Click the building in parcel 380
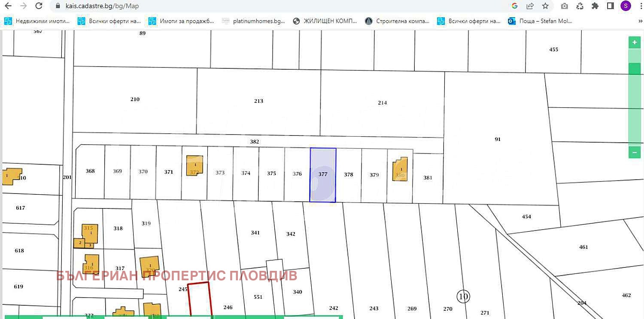 pyautogui.click(x=400, y=169)
